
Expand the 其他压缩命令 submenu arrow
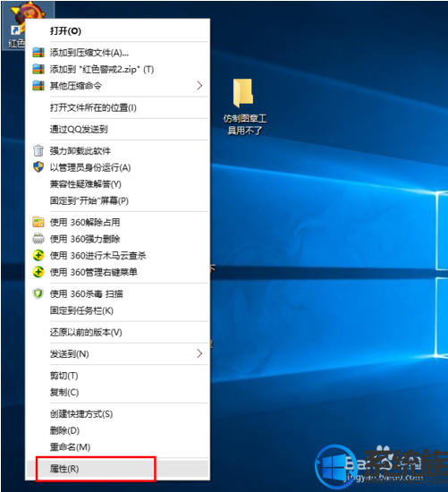[199, 85]
